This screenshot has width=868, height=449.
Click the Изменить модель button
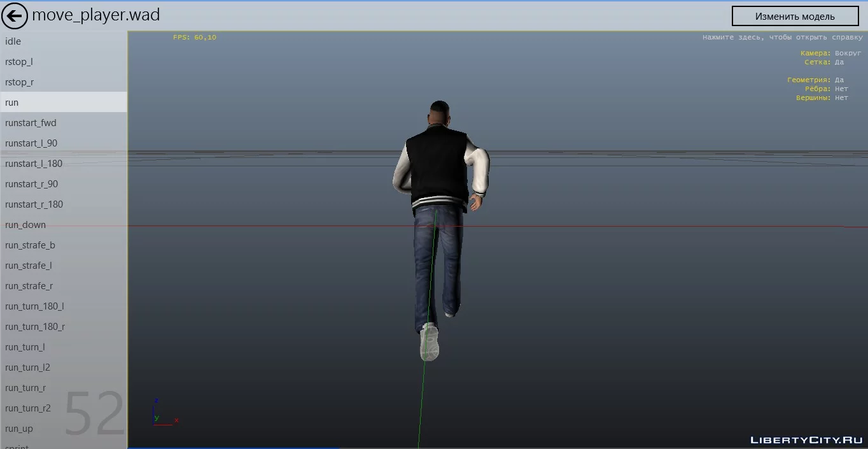coord(795,16)
